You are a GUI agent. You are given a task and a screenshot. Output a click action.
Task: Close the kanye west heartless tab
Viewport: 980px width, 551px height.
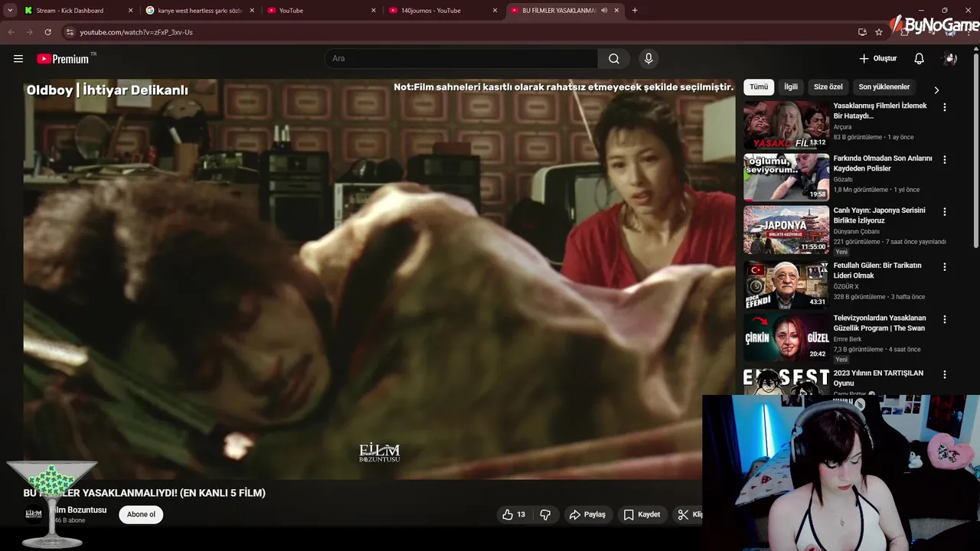click(x=252, y=11)
